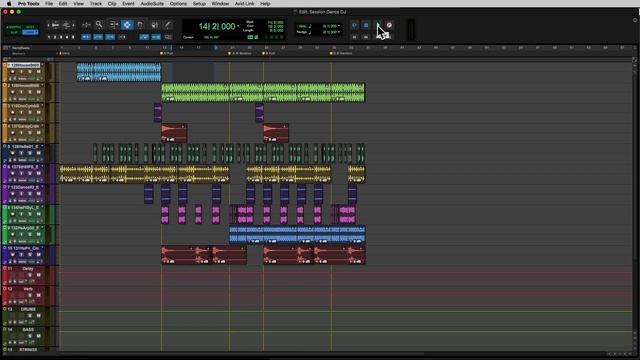This screenshot has width=640, height=360.
Task: Solo track 8
Action: 30,214
